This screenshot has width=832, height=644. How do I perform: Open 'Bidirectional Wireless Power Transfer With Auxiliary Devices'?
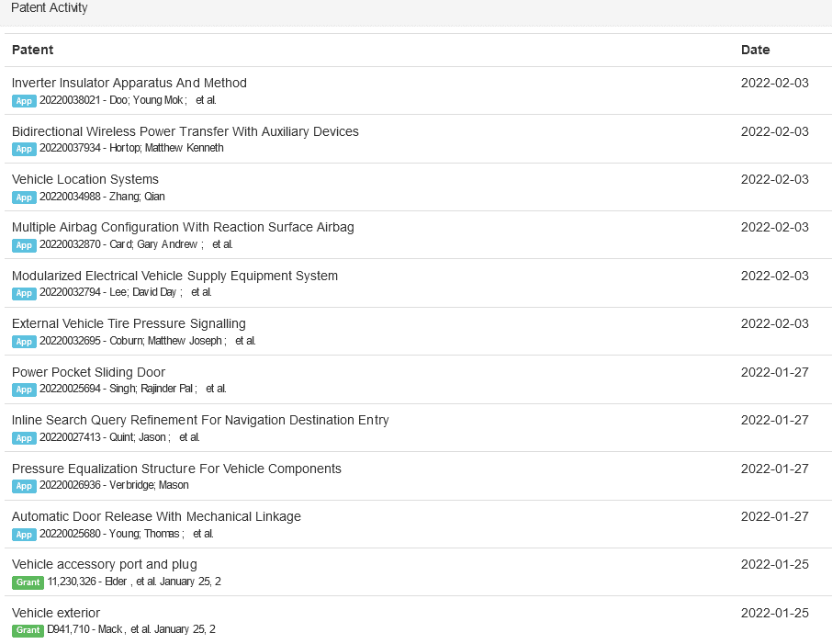pos(186,131)
